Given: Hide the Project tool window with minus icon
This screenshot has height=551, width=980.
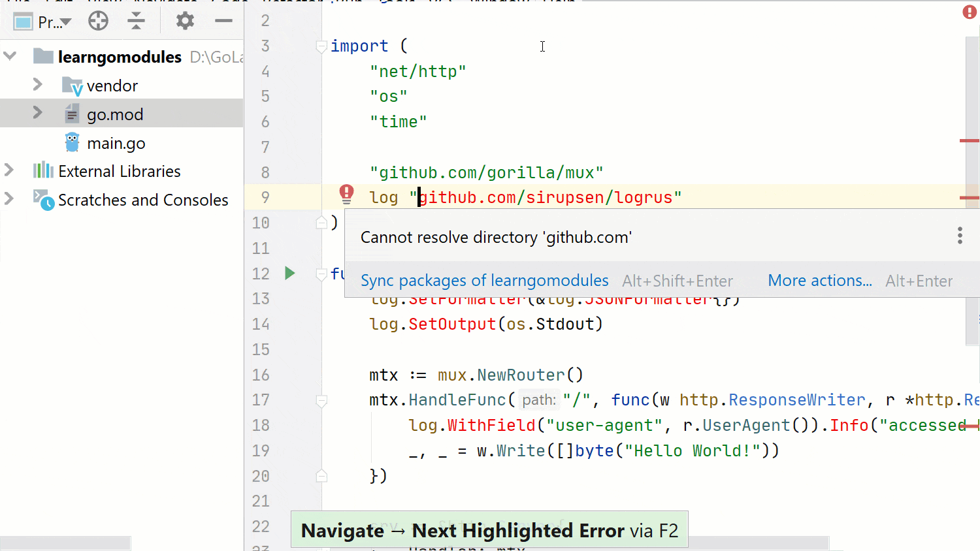Looking at the screenshot, I should tap(223, 22).
